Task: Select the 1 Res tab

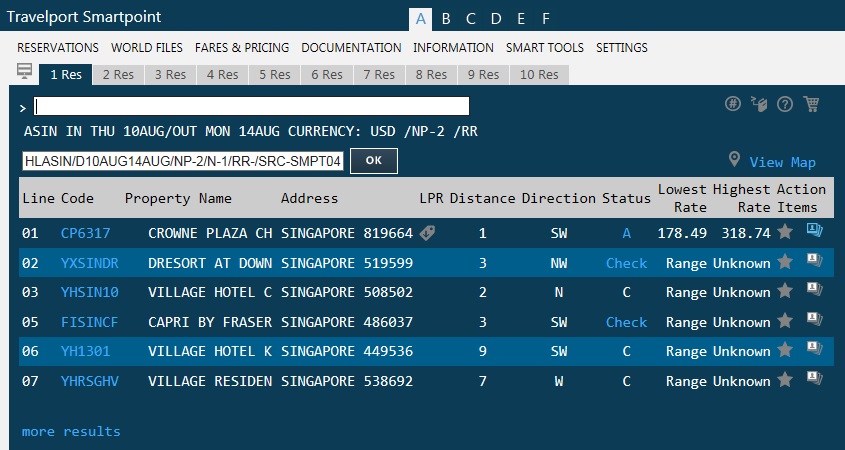Action: [66, 74]
